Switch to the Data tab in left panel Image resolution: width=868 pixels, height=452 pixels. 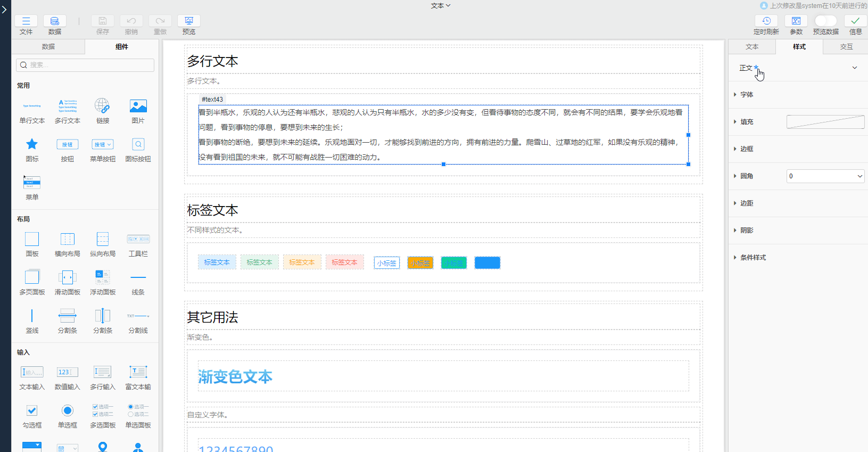pyautogui.click(x=48, y=47)
